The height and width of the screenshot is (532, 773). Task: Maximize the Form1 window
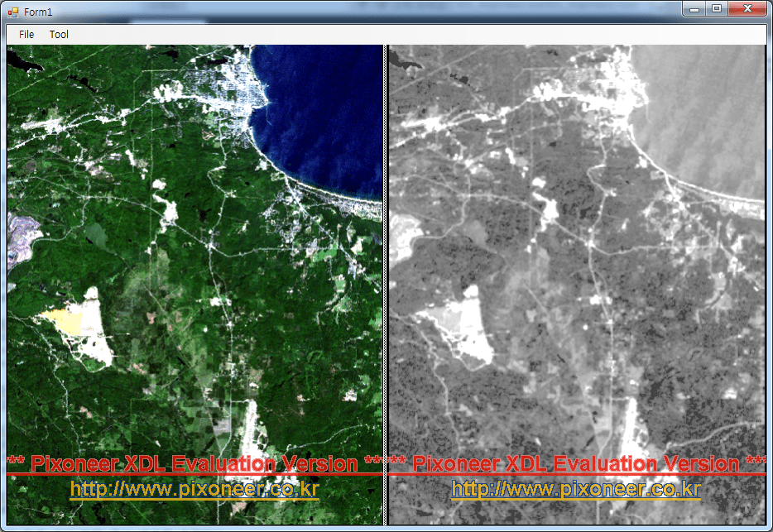717,9
